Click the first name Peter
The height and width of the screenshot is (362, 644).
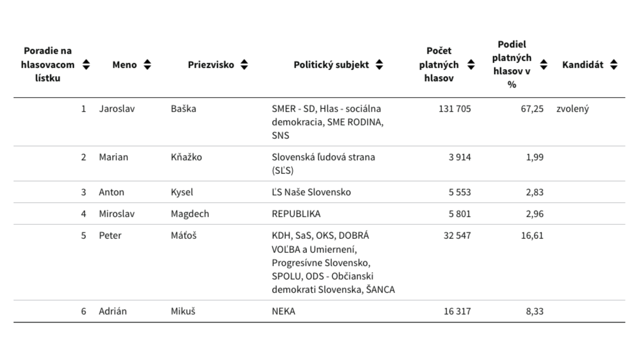110,235
